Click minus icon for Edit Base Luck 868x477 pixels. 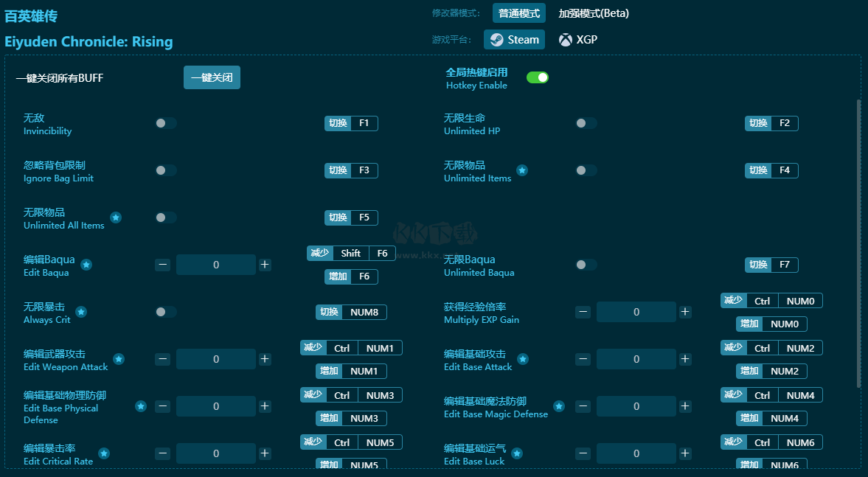(583, 453)
